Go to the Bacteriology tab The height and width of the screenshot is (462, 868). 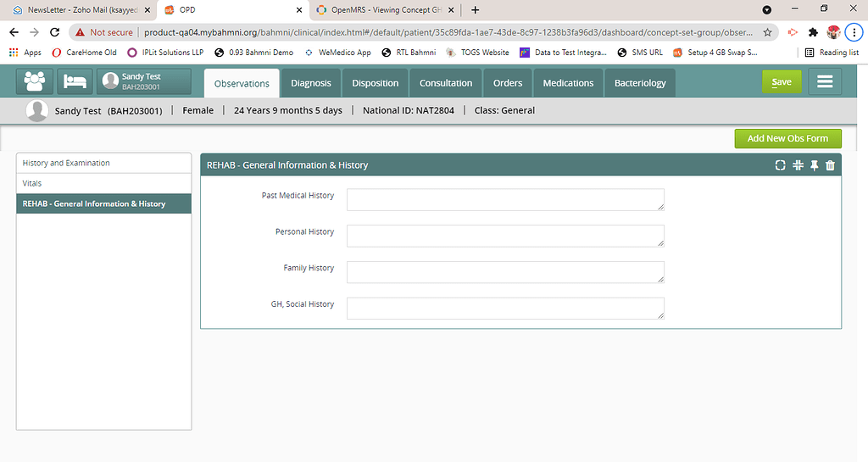[x=640, y=83]
